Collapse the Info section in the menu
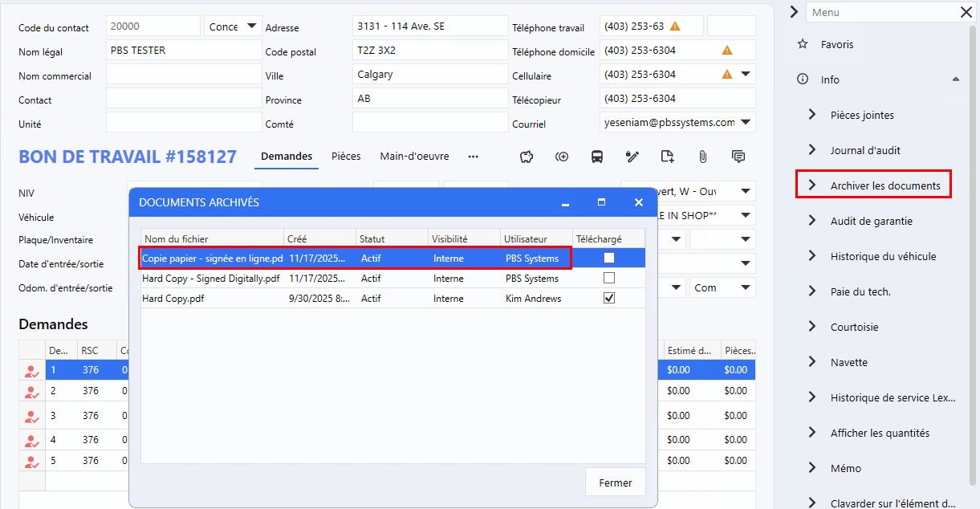Image resolution: width=980 pixels, height=509 pixels. point(955,79)
